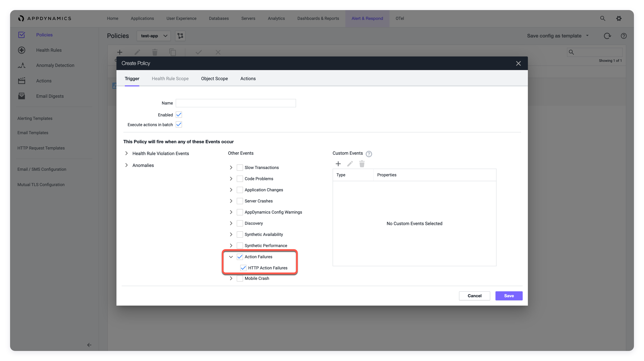Enable HTTP Action Failures checkbox
Screen dimensions: 644x361
coord(243,267)
